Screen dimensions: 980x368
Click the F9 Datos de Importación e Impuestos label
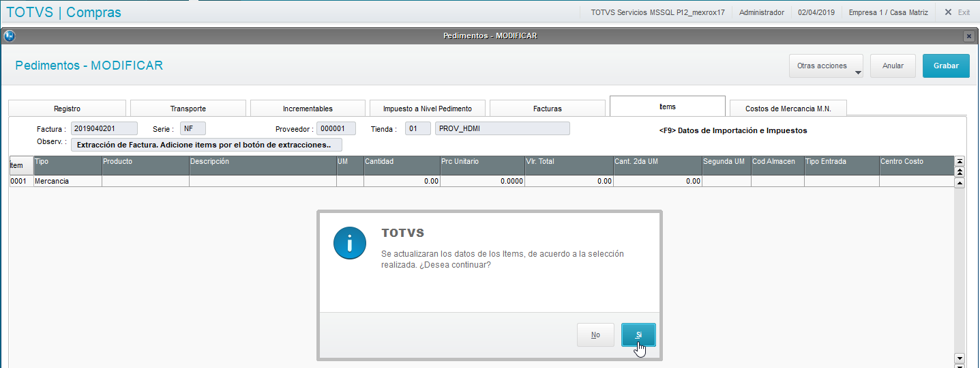pyautogui.click(x=733, y=130)
